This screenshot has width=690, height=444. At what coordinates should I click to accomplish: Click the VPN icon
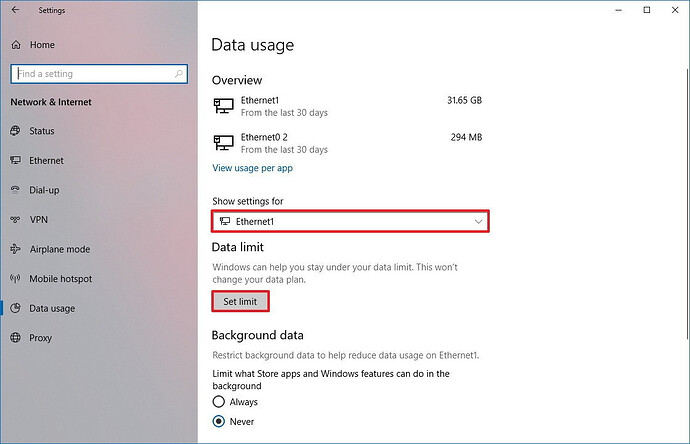[x=16, y=219]
